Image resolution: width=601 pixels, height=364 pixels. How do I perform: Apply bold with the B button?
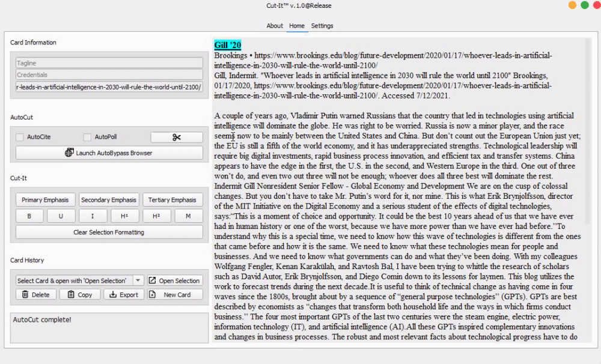pyautogui.click(x=29, y=216)
